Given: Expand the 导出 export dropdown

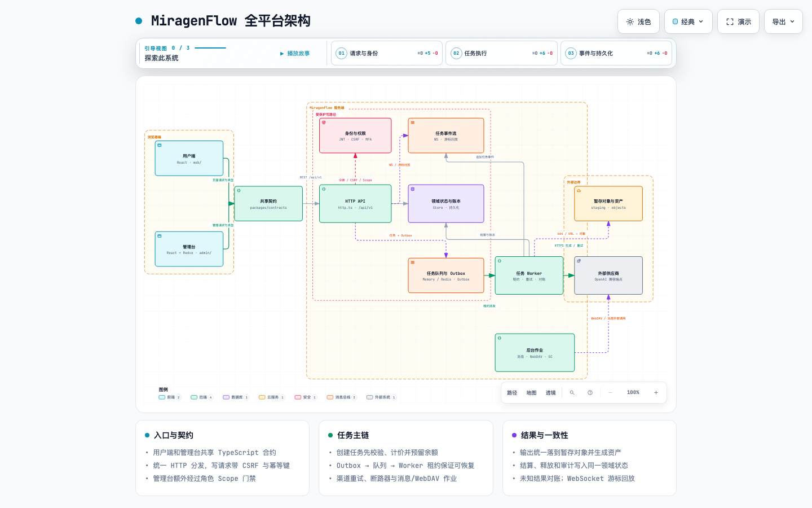Looking at the screenshot, I should 783,21.
